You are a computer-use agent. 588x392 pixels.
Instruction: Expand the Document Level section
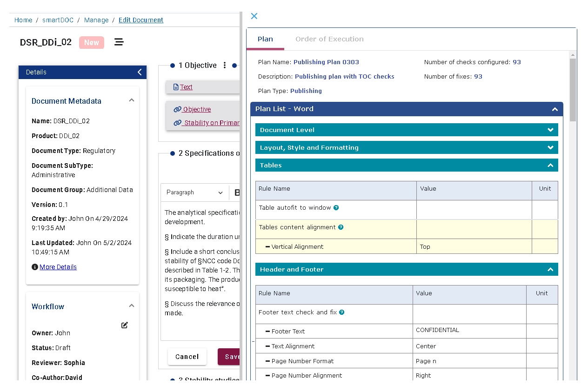pyautogui.click(x=550, y=130)
